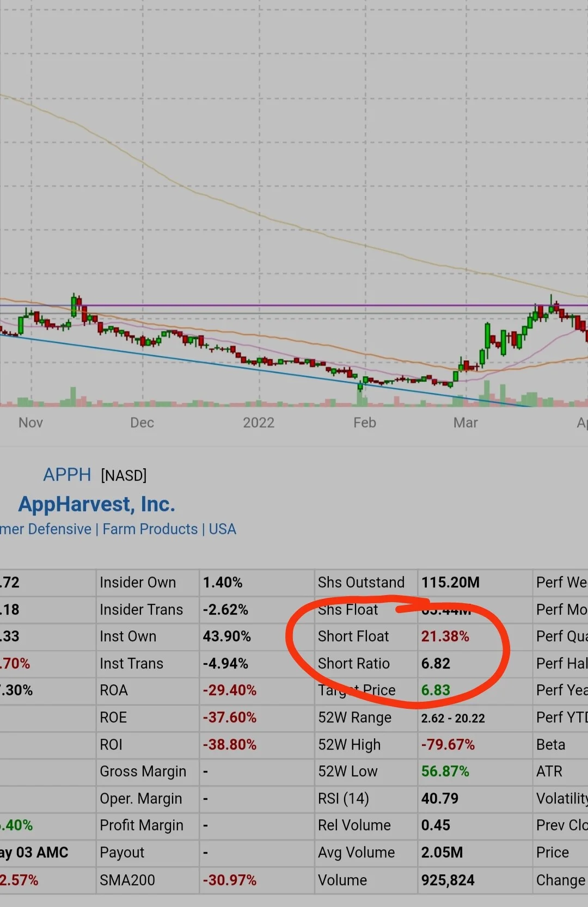
Task: Click the 1.40% insider ownership value
Action: 223,583
